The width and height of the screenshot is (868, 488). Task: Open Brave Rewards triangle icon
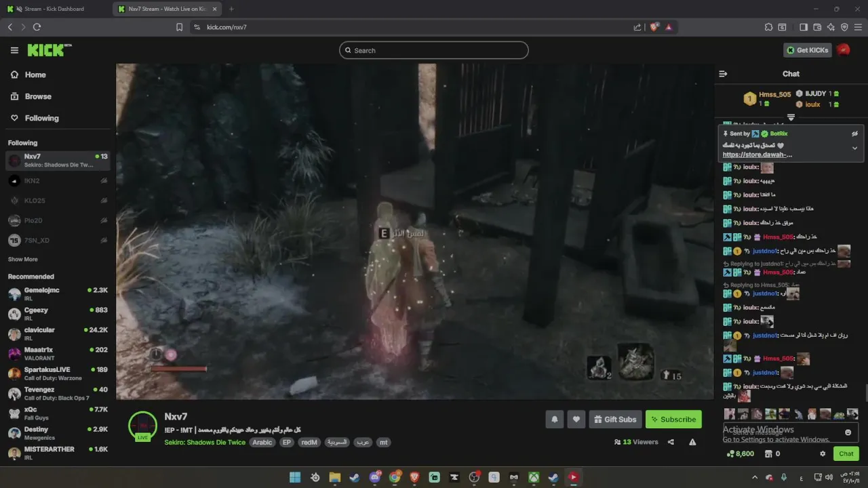pyautogui.click(x=669, y=27)
